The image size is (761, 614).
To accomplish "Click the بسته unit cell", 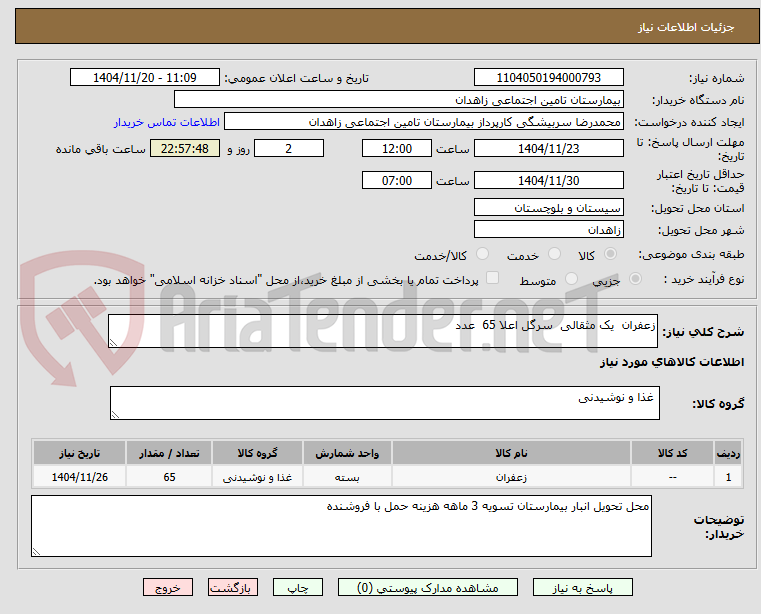I will 347,477.
